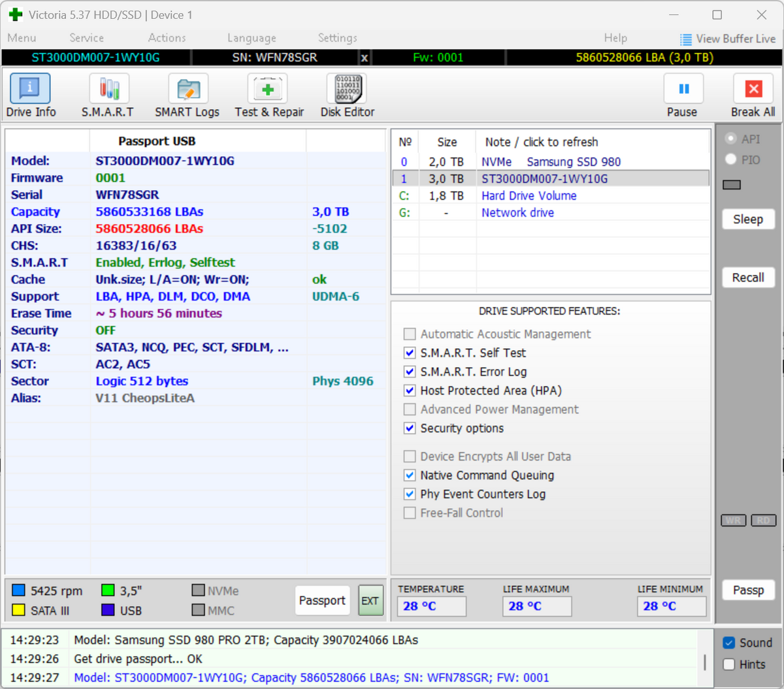The height and width of the screenshot is (689, 784).
Task: Select the API radio button
Action: [730, 138]
